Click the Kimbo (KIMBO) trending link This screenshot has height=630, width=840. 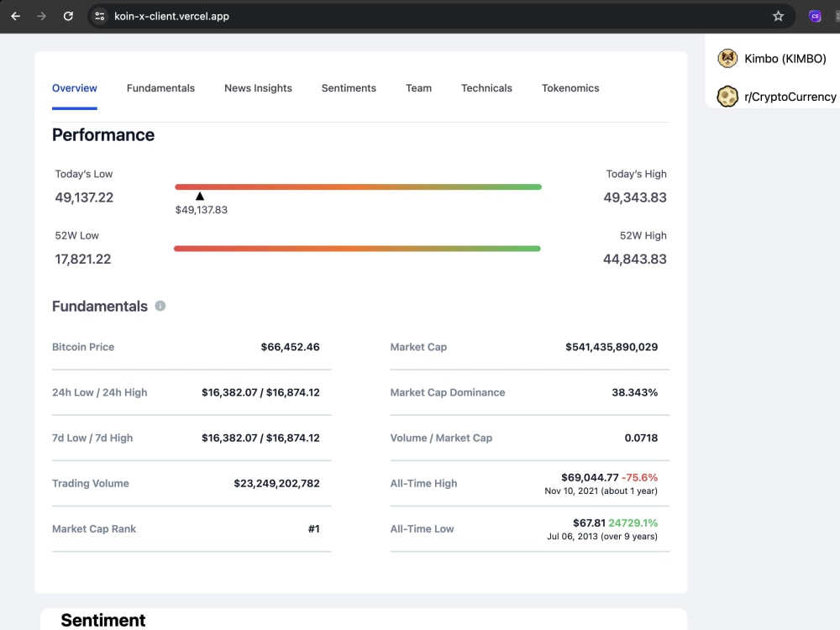tap(785, 59)
